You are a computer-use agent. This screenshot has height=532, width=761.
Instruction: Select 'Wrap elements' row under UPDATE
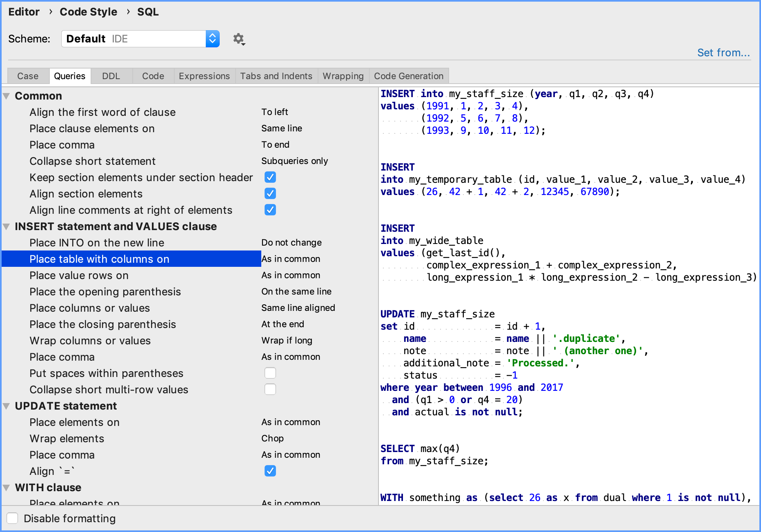67,439
